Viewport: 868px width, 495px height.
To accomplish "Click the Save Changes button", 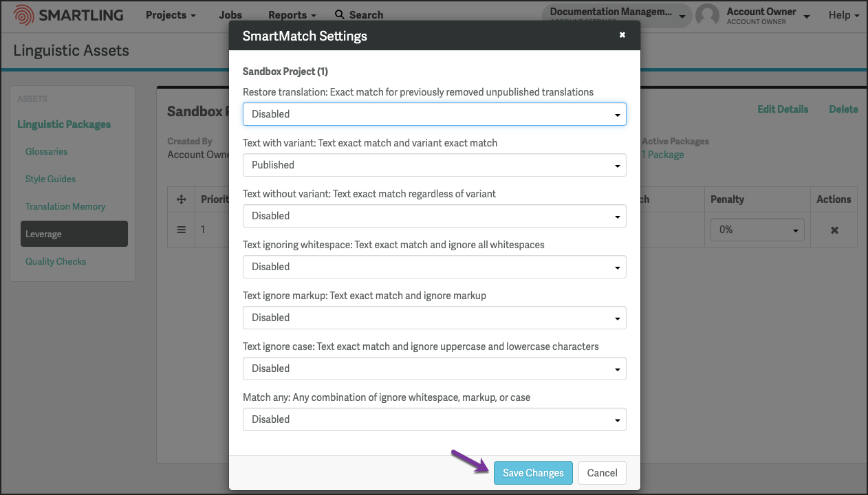I will click(533, 473).
